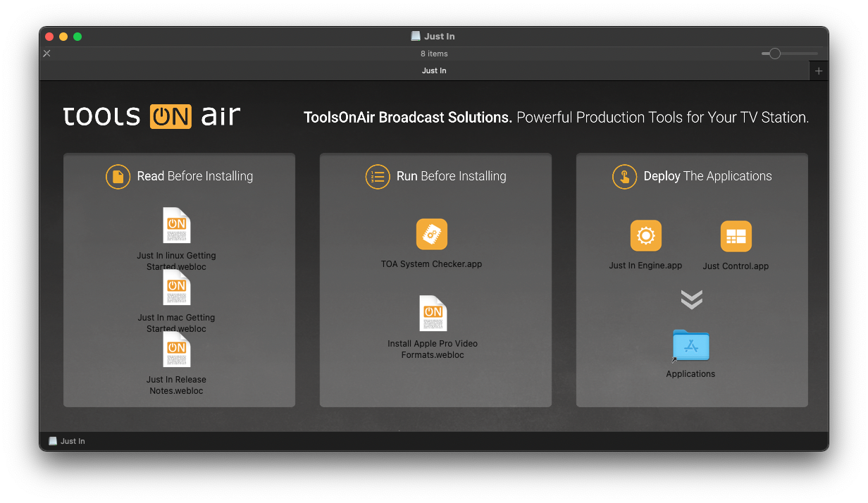Select the Just In Engine.app icon
Viewport: 868px width, 503px height.
(x=646, y=235)
